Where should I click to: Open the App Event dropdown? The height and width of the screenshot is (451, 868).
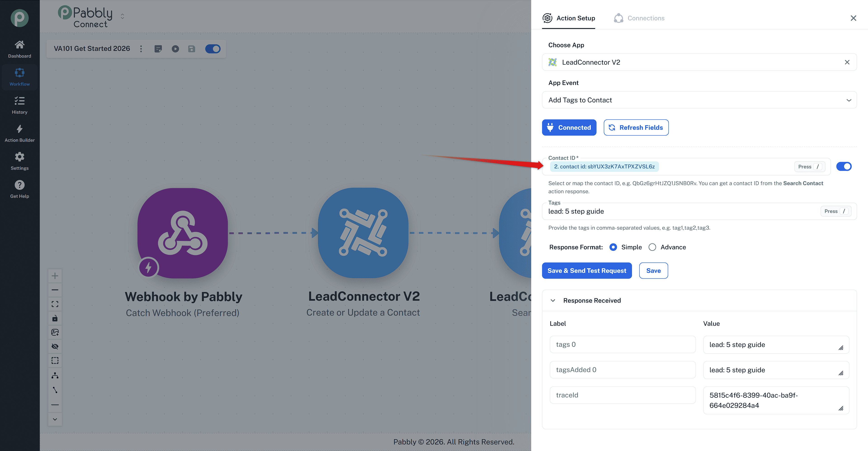pos(699,100)
